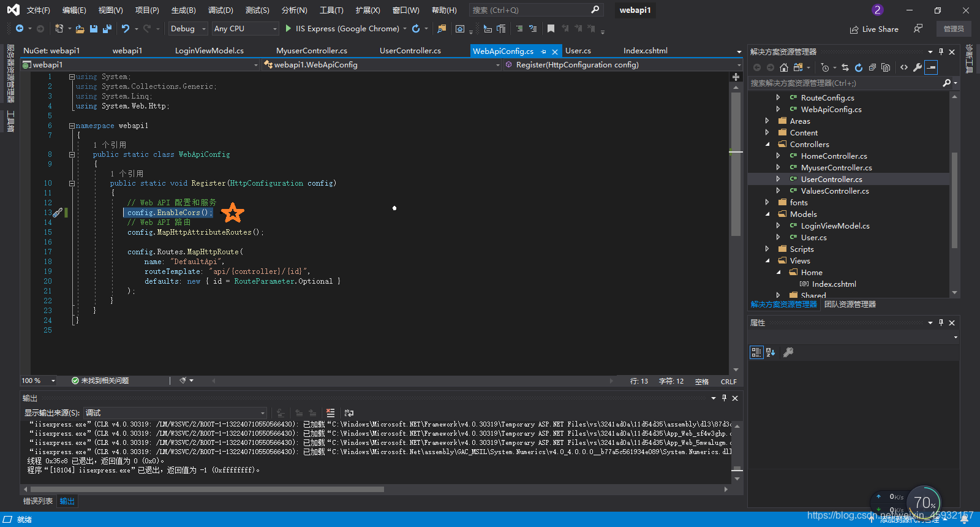Pin the Solution Explorer panel with pushpin
Screen dimensions: 980x527
pos(941,51)
